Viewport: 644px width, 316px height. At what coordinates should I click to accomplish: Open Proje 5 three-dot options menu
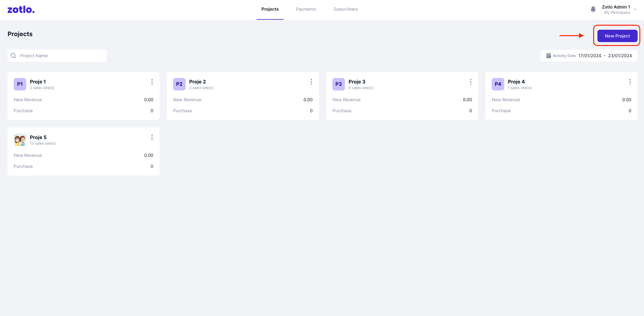152,137
